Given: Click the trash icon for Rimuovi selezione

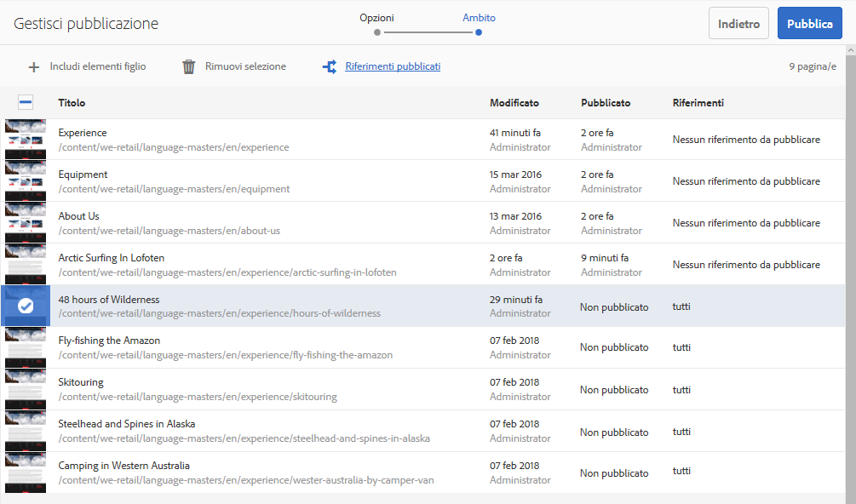Looking at the screenshot, I should pyautogui.click(x=189, y=66).
